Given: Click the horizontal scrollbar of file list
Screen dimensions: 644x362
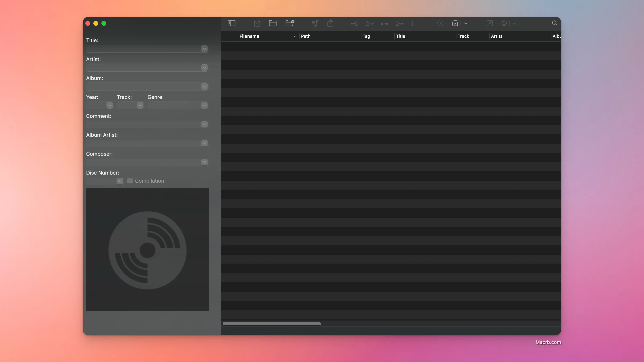Looking at the screenshot, I should coord(271,324).
